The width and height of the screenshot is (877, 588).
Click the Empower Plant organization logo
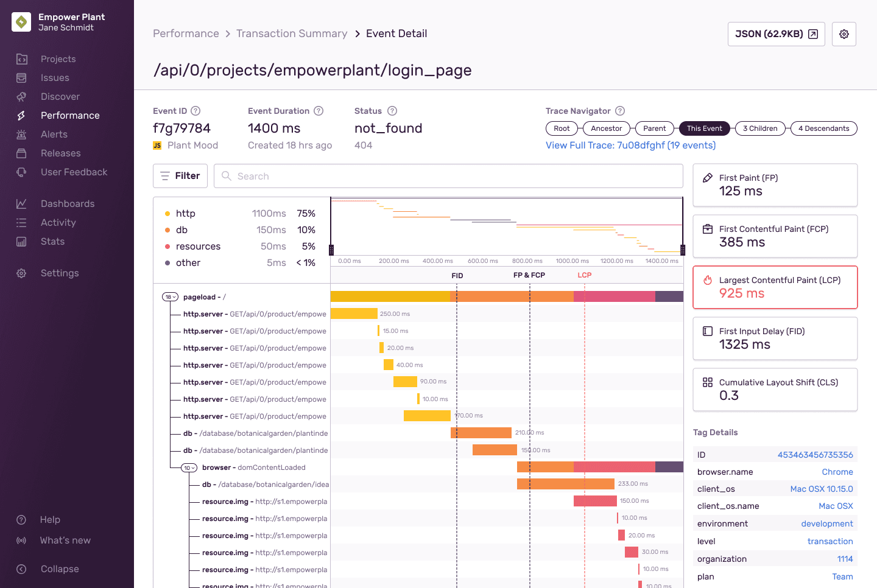pos(21,22)
